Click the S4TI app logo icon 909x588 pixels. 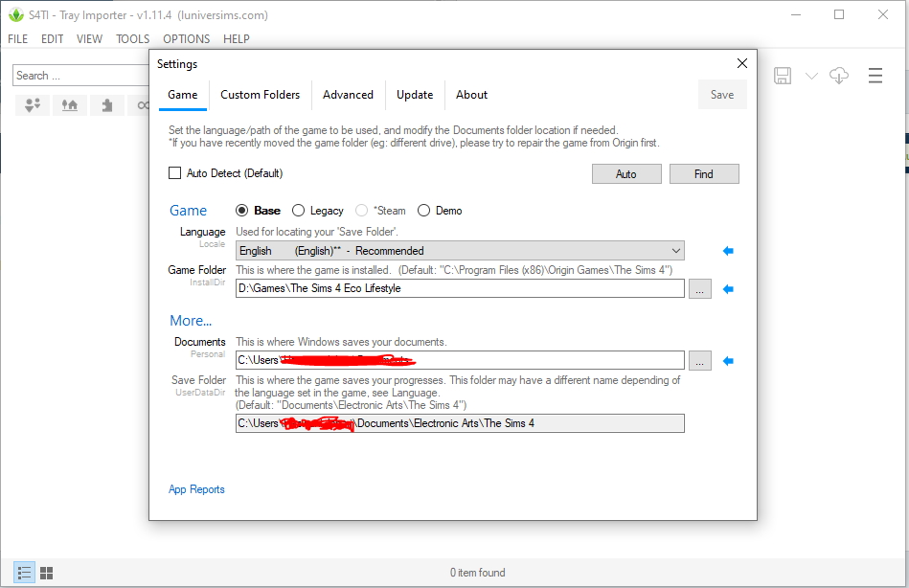point(16,15)
